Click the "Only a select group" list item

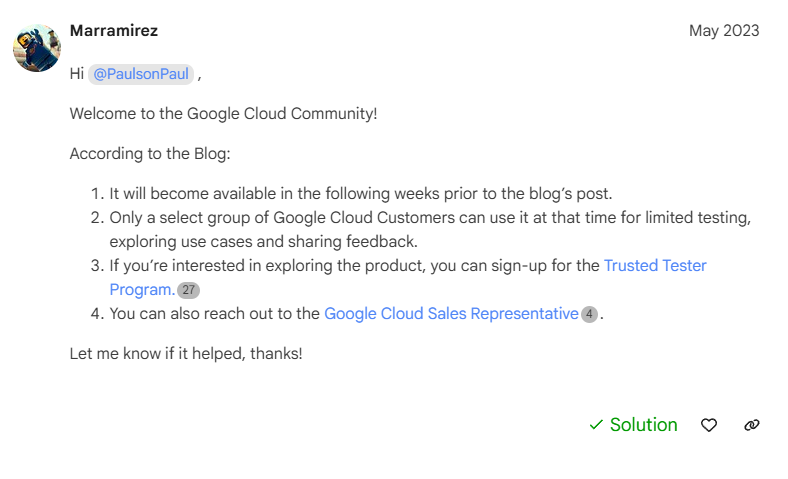coord(430,217)
